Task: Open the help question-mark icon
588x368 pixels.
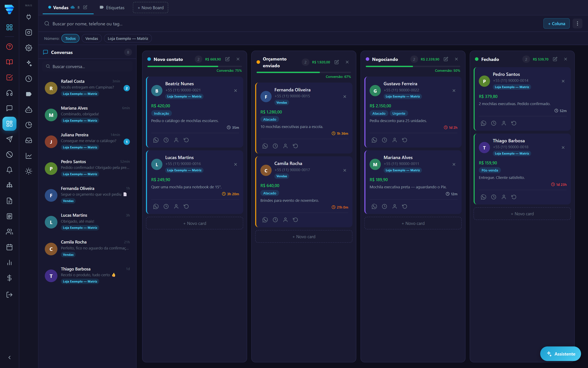Action: pos(9,46)
